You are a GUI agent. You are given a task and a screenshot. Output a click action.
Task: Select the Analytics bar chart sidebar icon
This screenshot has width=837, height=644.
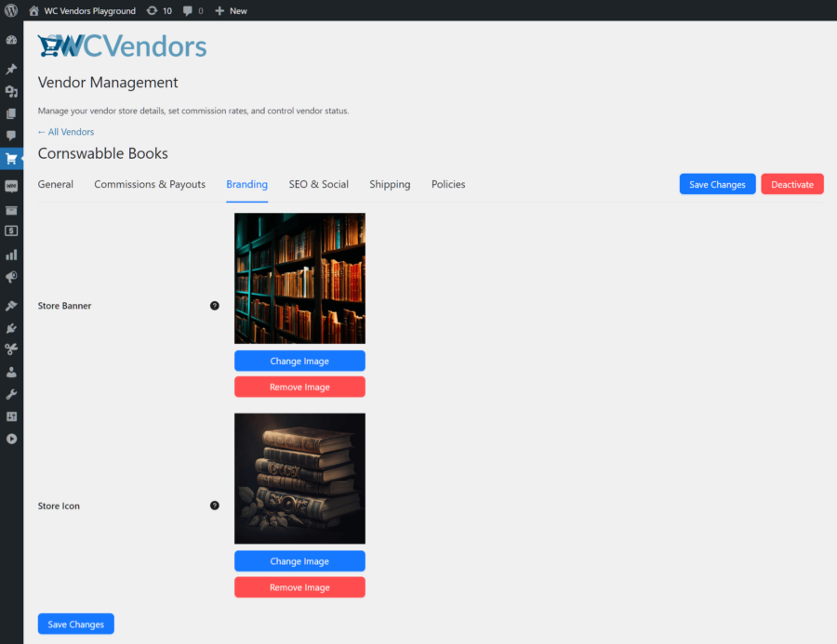(x=11, y=254)
